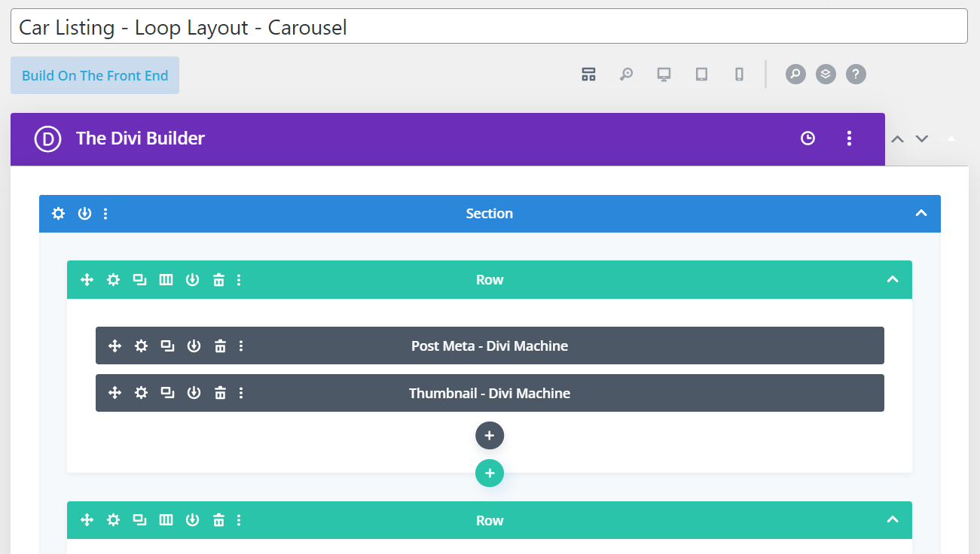Toggle power icon on Post Meta module

[x=194, y=346]
